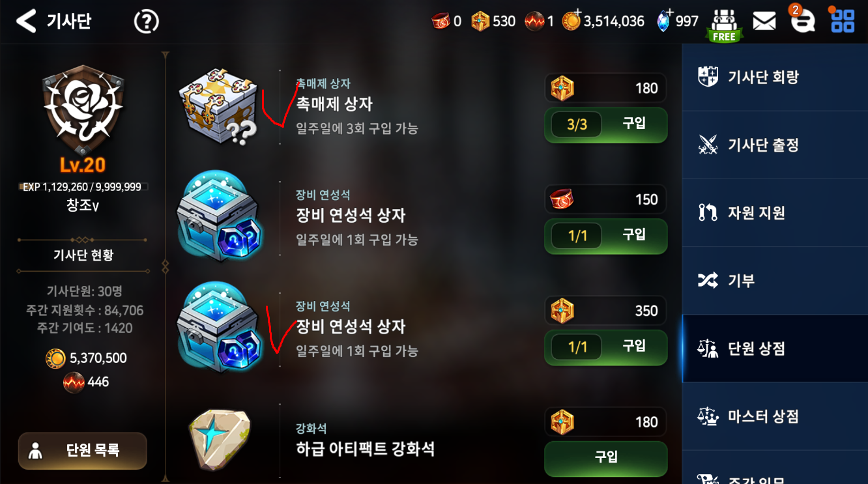The width and height of the screenshot is (868, 484).
Task: Claim the FREE gift icon
Action: 724,25
